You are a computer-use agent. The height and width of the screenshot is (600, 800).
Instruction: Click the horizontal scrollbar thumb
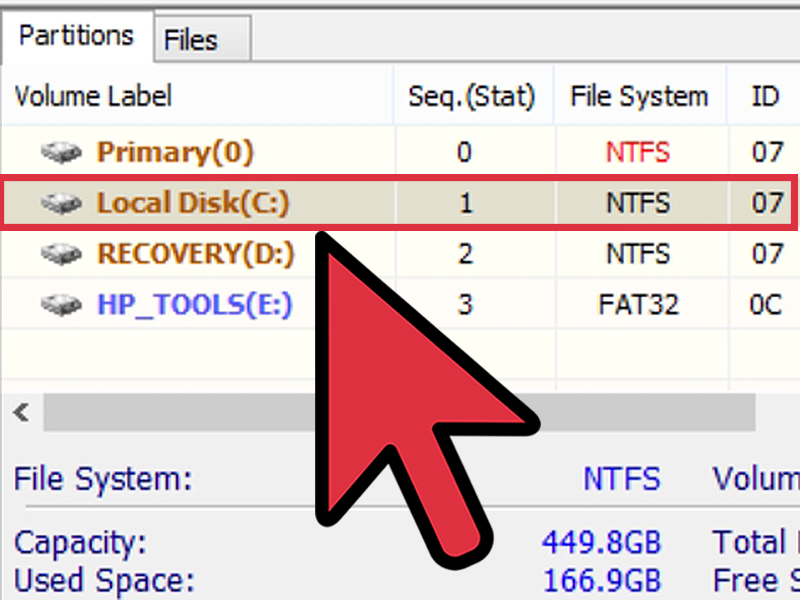[399, 412]
